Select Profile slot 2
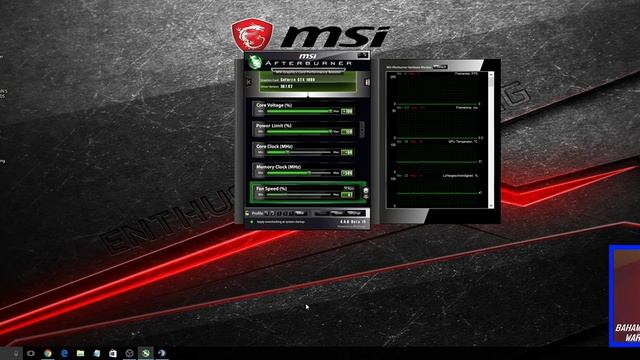Screen dimensions: 640x360 point(273,213)
